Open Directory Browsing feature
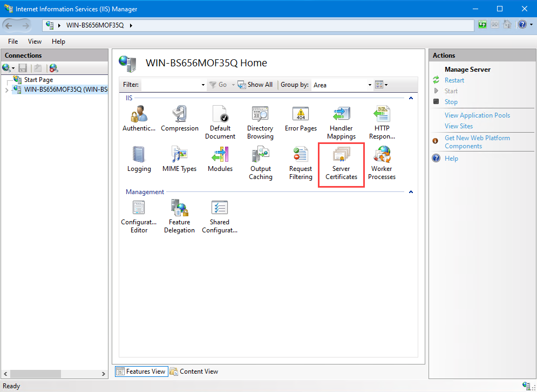The height and width of the screenshot is (392, 537). [x=260, y=122]
